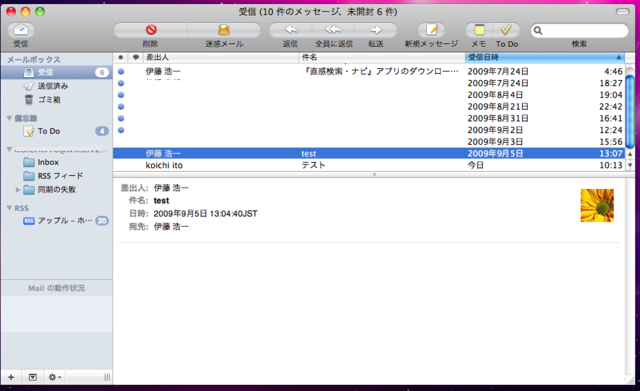Screen dimensions: 640x391
Task: Click the toolbar hide pill button
Action: (622, 11)
